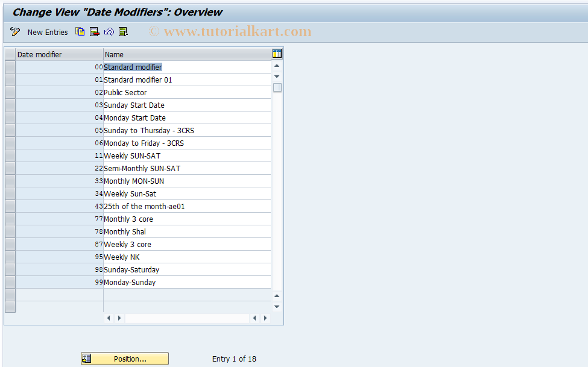
Task: Click horizontal scroll right arrow beside left arrow
Action: pyautogui.click(x=119, y=318)
